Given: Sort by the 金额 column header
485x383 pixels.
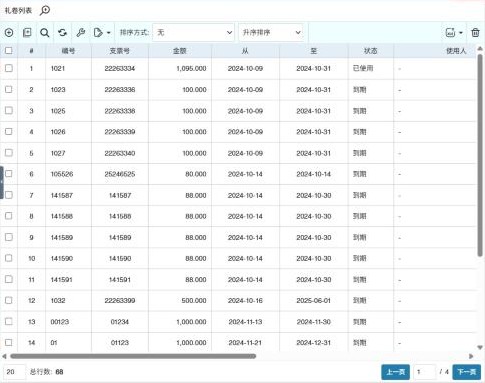Looking at the screenshot, I should point(180,51).
